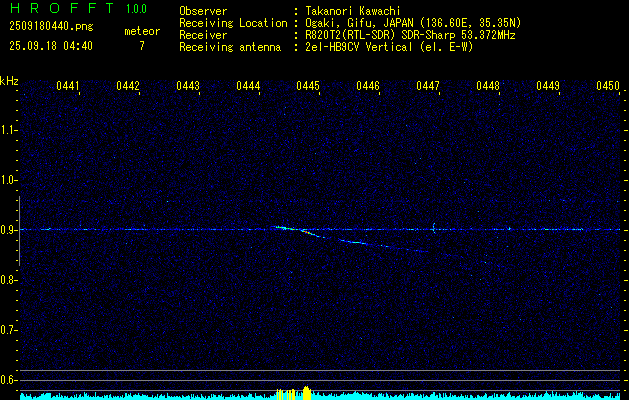This screenshot has width=629, height=400.
Task: Select the 0450 time marker
Action: [x=608, y=87]
